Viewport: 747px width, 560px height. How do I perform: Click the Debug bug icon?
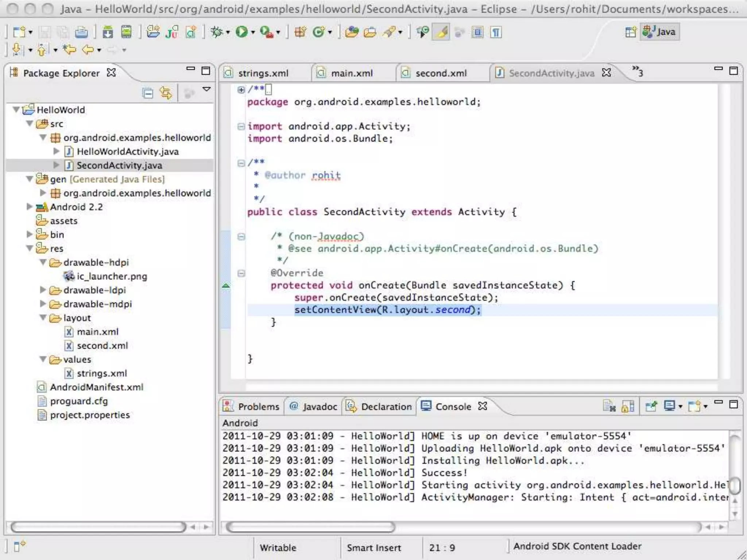tap(217, 32)
